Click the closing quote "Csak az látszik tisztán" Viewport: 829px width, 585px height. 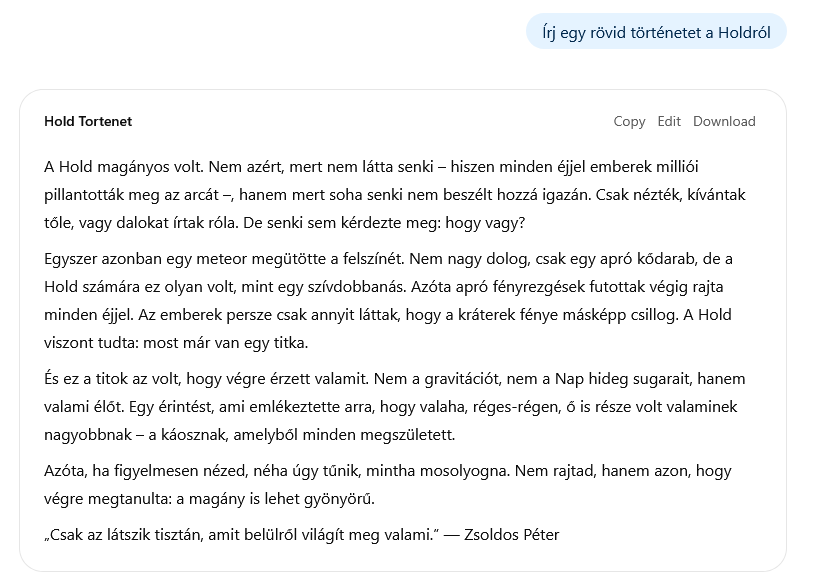tap(240, 535)
